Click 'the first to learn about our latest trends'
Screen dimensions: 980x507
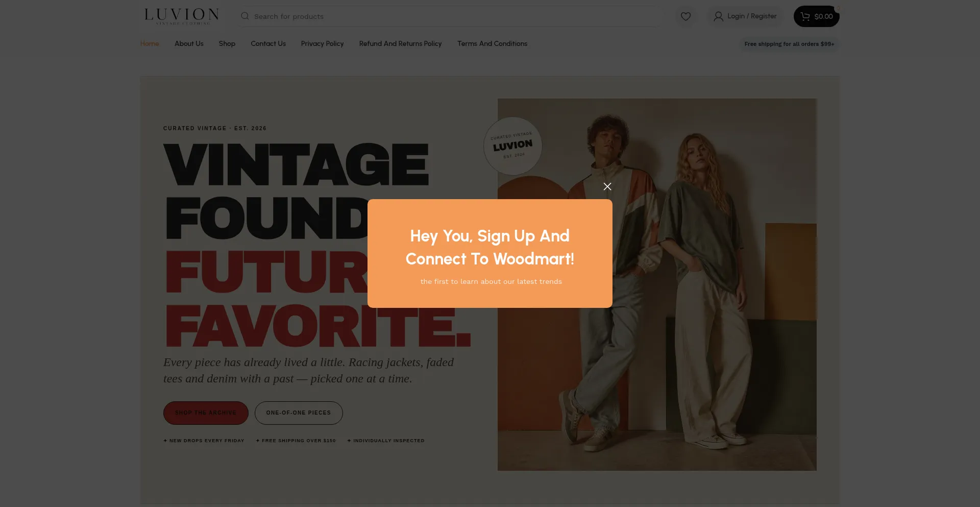[x=491, y=281]
